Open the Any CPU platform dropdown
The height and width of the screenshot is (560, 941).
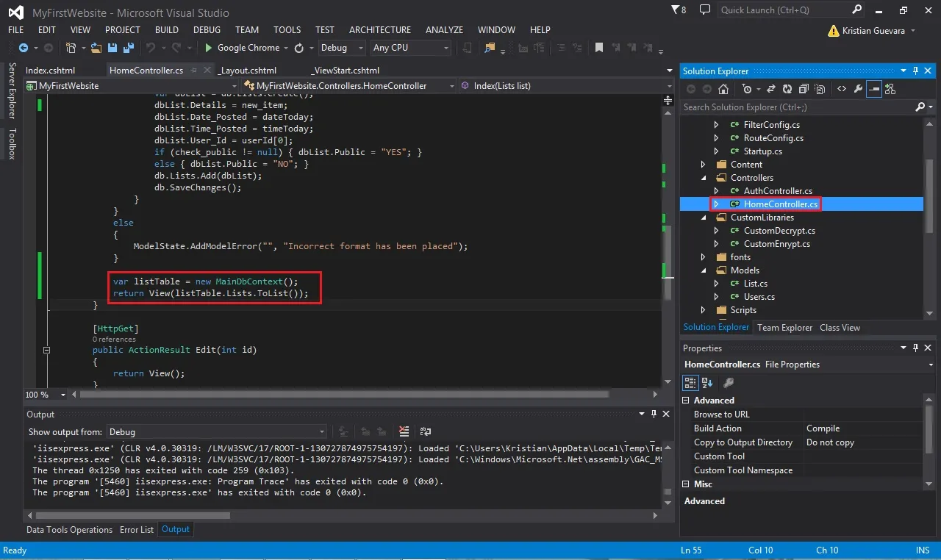tap(410, 48)
